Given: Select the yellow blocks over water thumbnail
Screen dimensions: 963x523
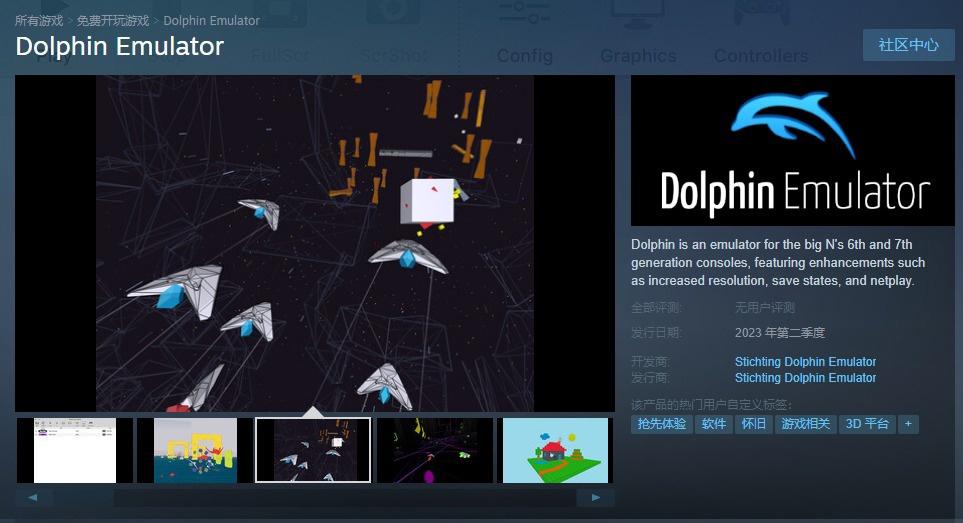Looking at the screenshot, I should pyautogui.click(x=195, y=451).
